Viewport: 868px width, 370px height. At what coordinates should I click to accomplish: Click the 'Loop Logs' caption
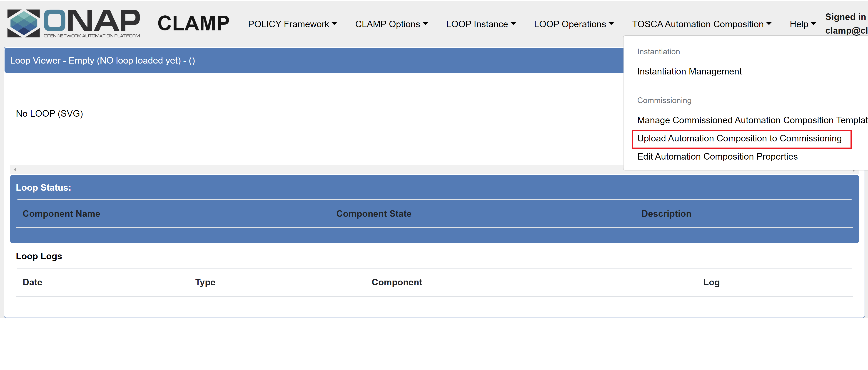[39, 256]
